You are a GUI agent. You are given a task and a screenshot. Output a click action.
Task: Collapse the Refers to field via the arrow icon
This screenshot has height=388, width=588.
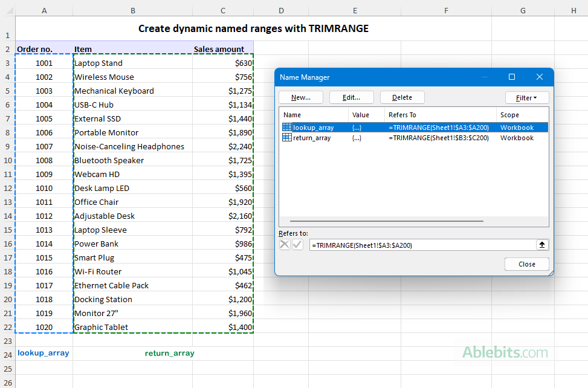pyautogui.click(x=542, y=244)
